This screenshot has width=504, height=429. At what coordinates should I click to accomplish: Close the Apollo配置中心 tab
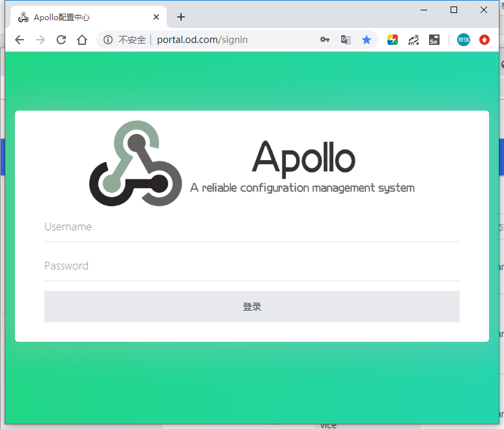[156, 17]
